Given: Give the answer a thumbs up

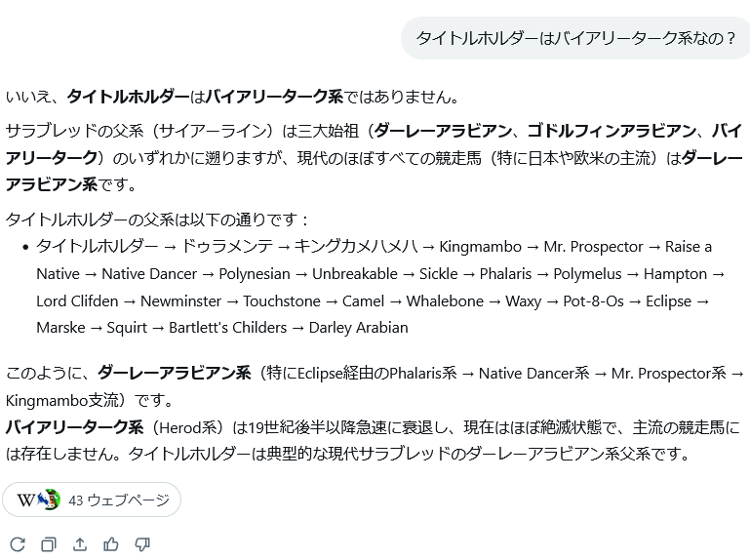Looking at the screenshot, I should coord(111,544).
